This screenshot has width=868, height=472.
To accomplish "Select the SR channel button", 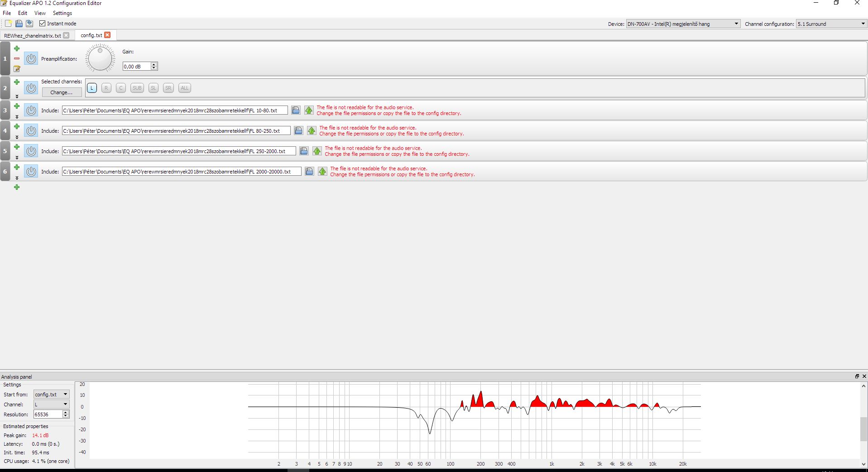I will 168,88.
